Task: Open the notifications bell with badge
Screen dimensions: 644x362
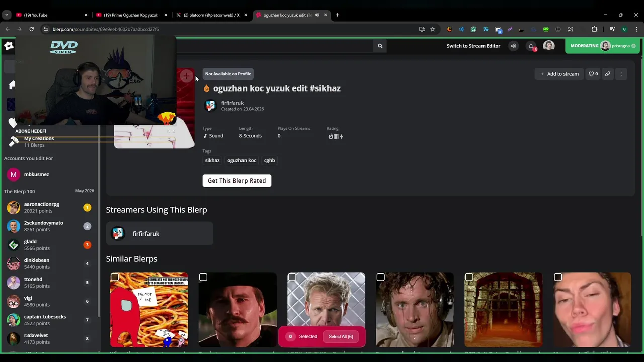Action: click(x=531, y=46)
